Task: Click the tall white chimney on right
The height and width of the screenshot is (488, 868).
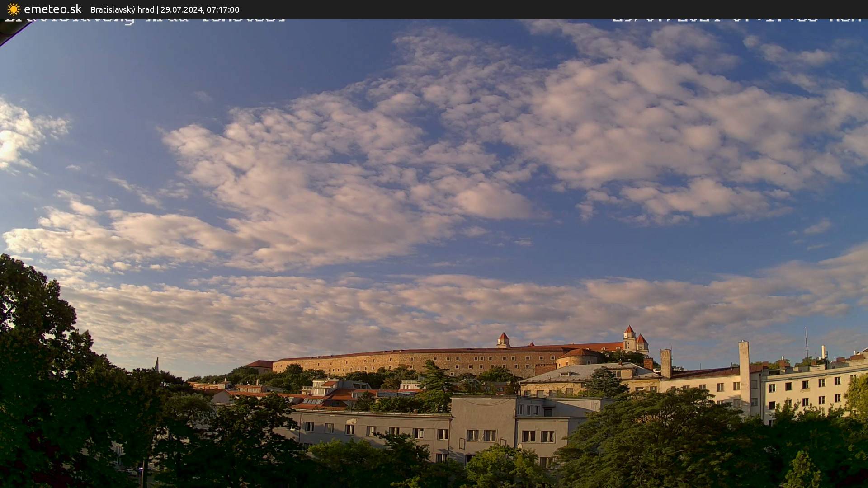Action: (x=744, y=375)
